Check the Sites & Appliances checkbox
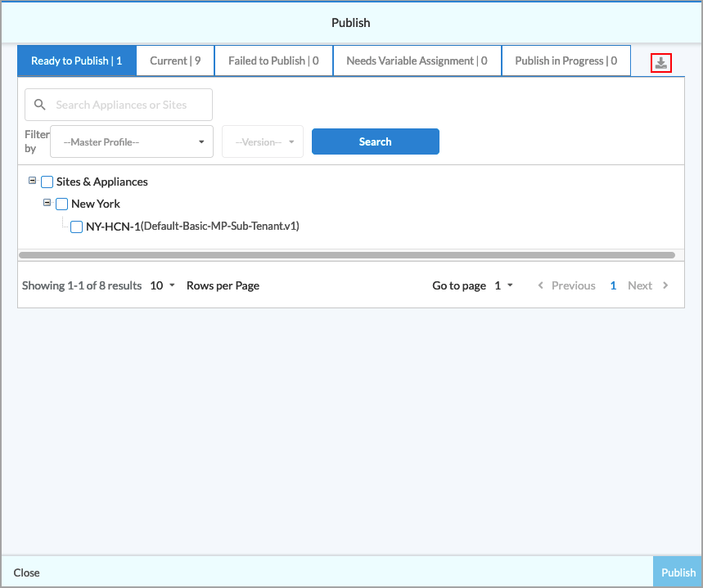Screen dimensions: 703x588 (x=47, y=182)
